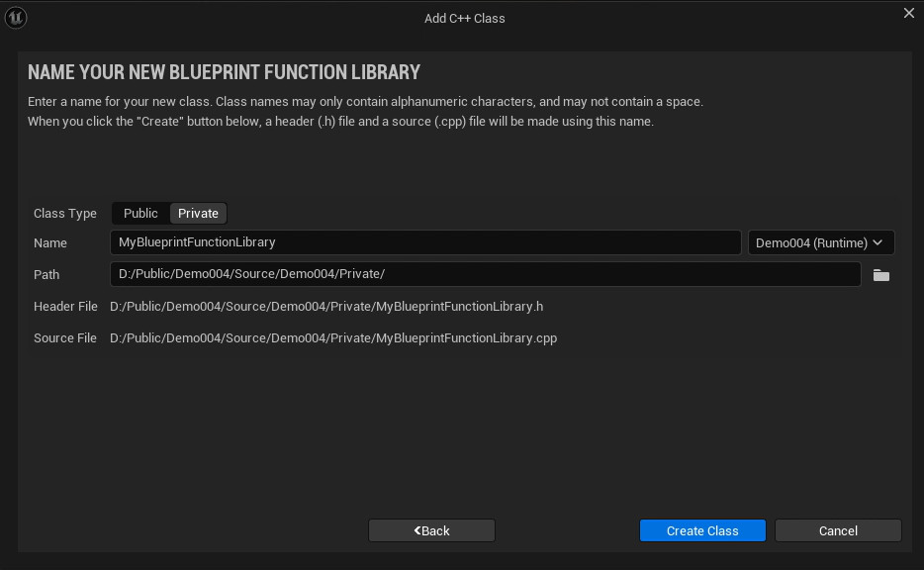Click the Header File label
Viewport: 924px width, 570px height.
pos(65,307)
